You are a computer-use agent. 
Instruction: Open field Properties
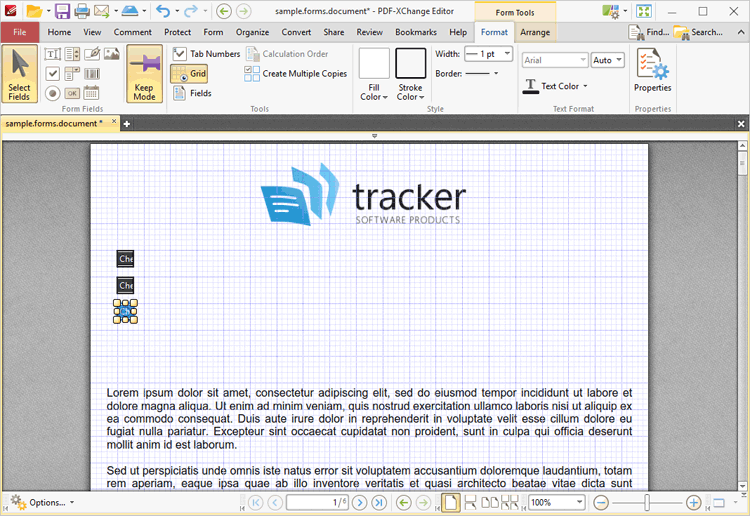652,71
